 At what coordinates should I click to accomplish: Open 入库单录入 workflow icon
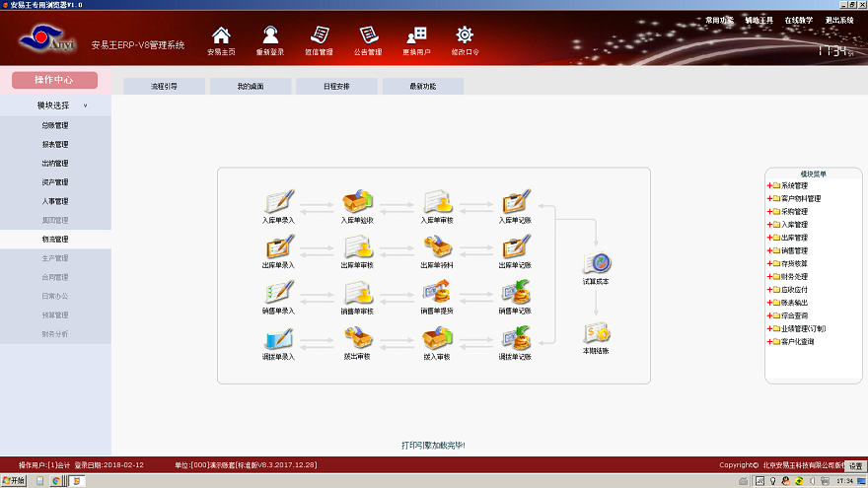pos(278,201)
